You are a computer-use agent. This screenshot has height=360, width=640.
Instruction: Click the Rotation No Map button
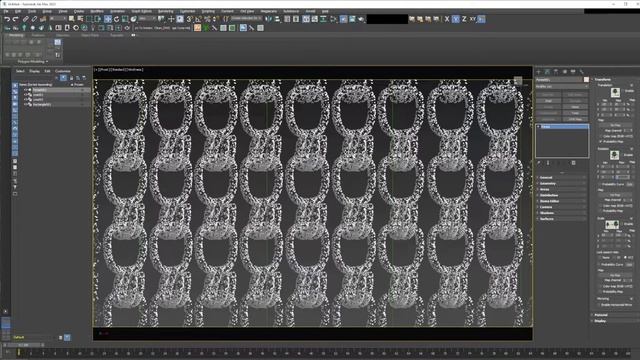pyautogui.click(x=616, y=195)
